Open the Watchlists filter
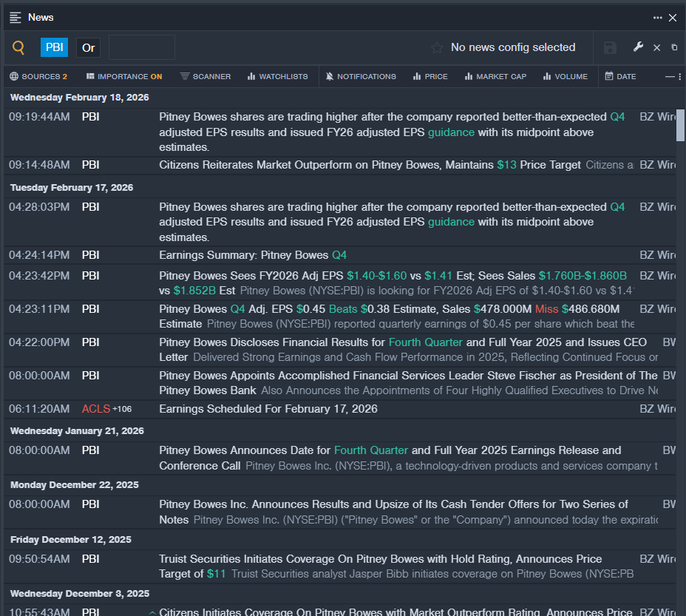Viewport: 686px width, 616px height. [x=277, y=76]
